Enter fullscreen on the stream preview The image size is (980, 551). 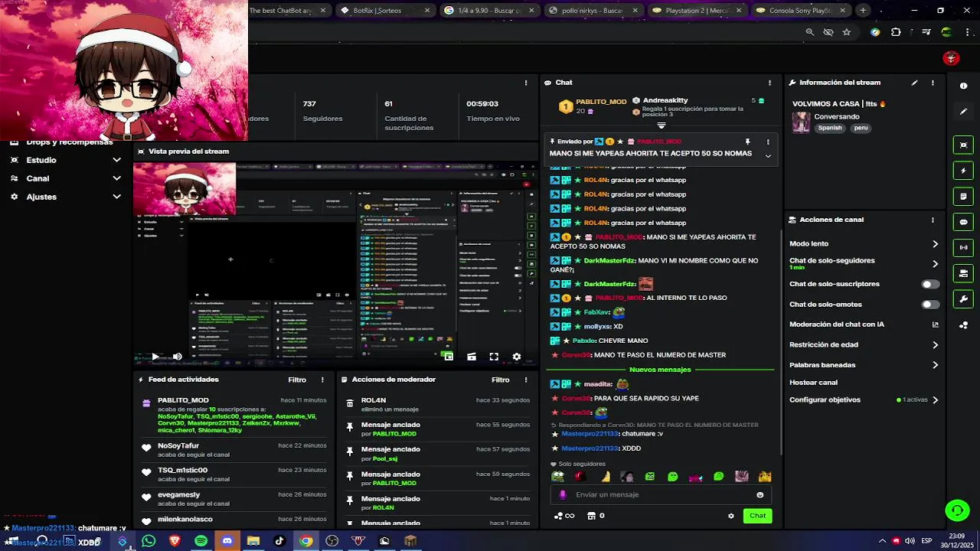click(x=494, y=357)
